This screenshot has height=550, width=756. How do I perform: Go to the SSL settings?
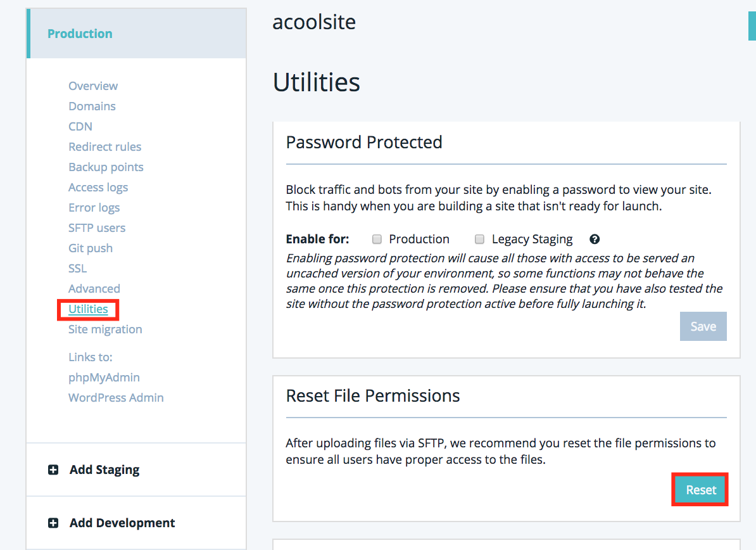coord(78,268)
